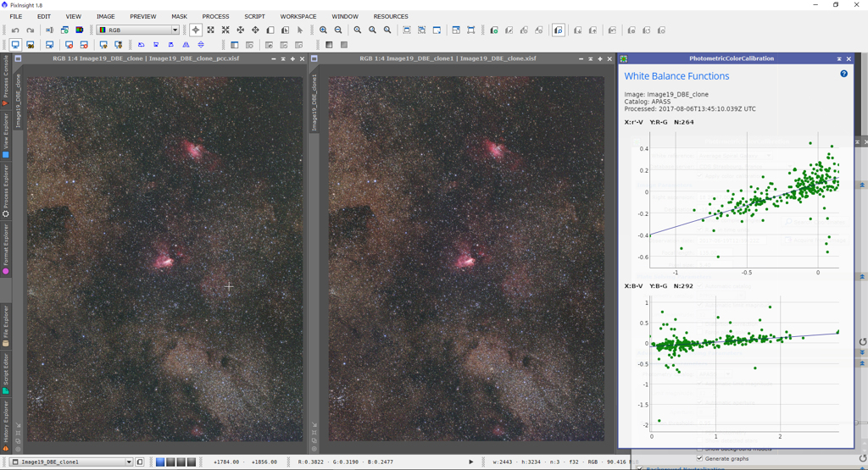This screenshot has height=470, width=868.
Task: Open the IMAGE menu
Action: coord(106,17)
